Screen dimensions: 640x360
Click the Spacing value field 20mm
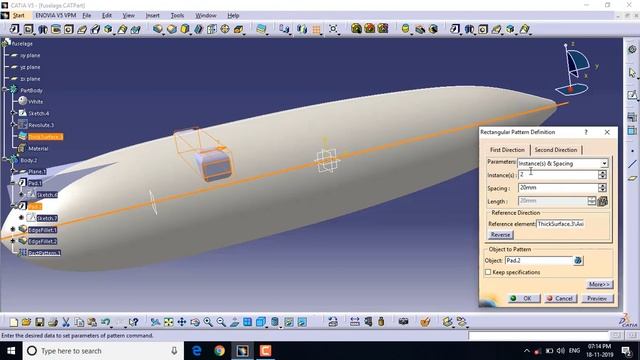pyautogui.click(x=558, y=188)
